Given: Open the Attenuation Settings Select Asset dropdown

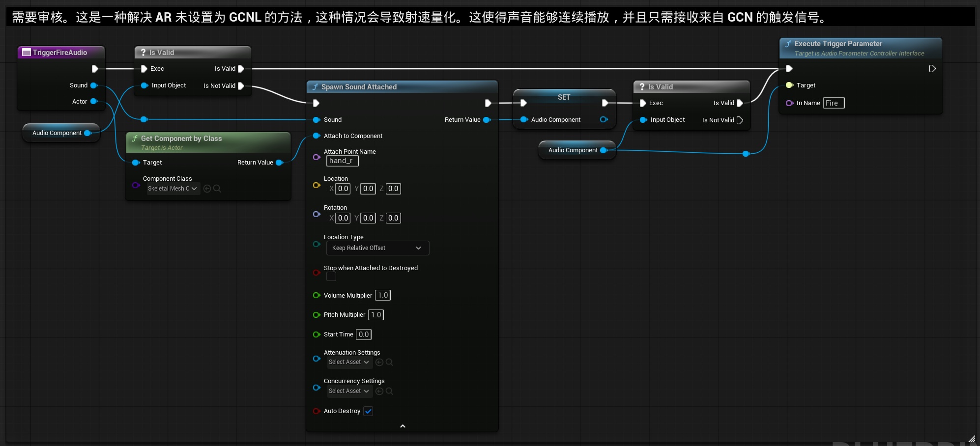Looking at the screenshot, I should [x=349, y=362].
